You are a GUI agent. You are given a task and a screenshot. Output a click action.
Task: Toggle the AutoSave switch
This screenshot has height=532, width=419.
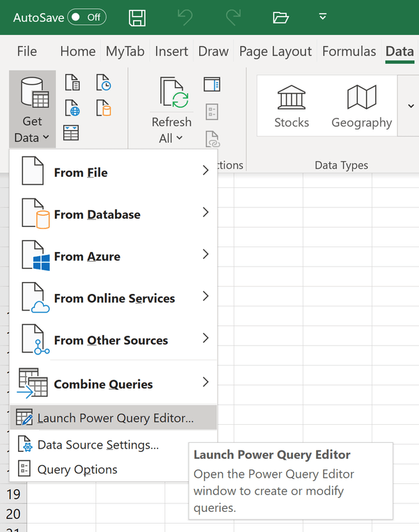tap(87, 17)
